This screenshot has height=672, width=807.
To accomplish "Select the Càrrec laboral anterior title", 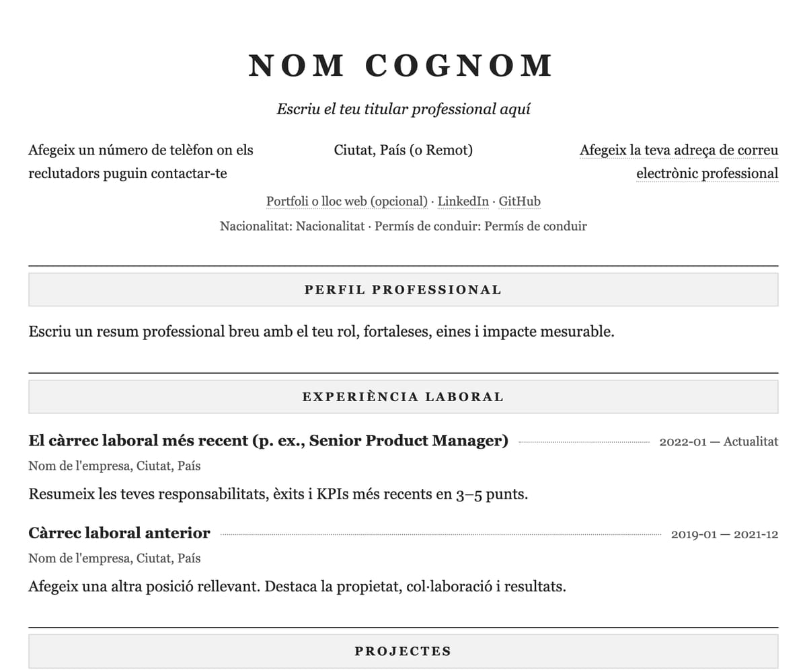I will (120, 534).
